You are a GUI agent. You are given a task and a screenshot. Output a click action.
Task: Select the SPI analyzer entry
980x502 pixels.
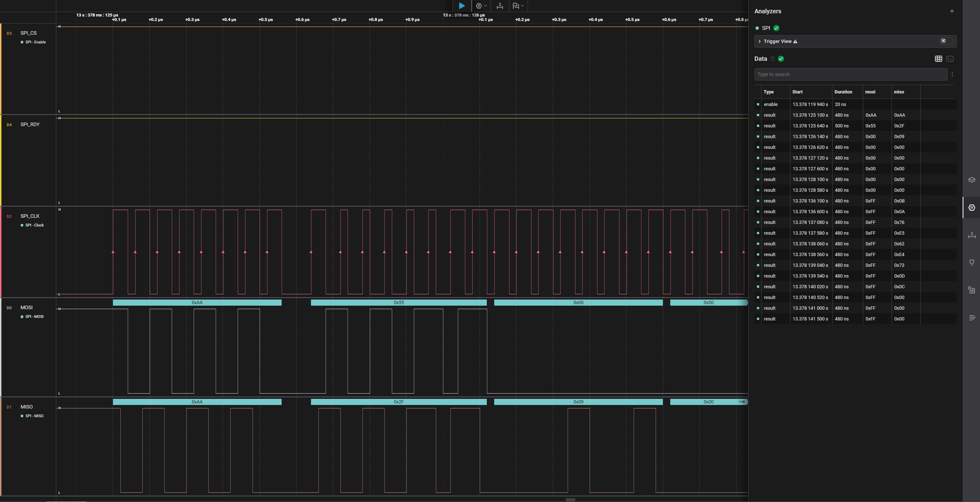(766, 28)
